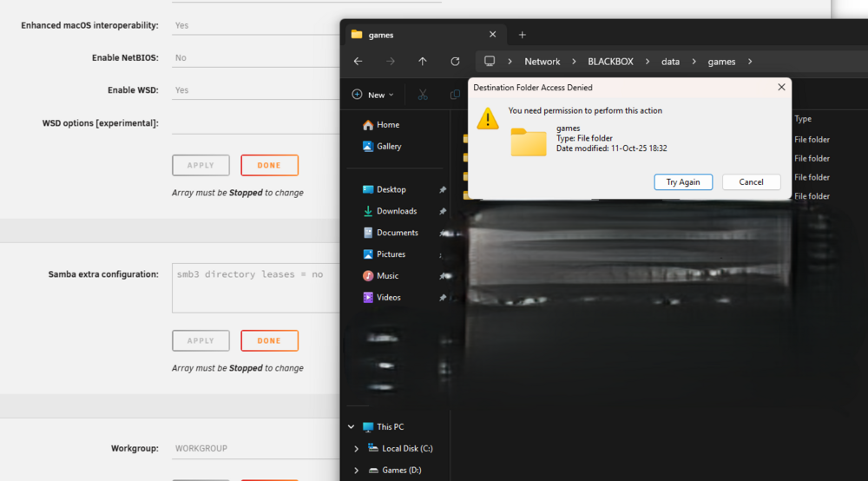Viewport: 868px width, 481px height.
Task: Click pin icon next to Downloads
Action: (443, 212)
